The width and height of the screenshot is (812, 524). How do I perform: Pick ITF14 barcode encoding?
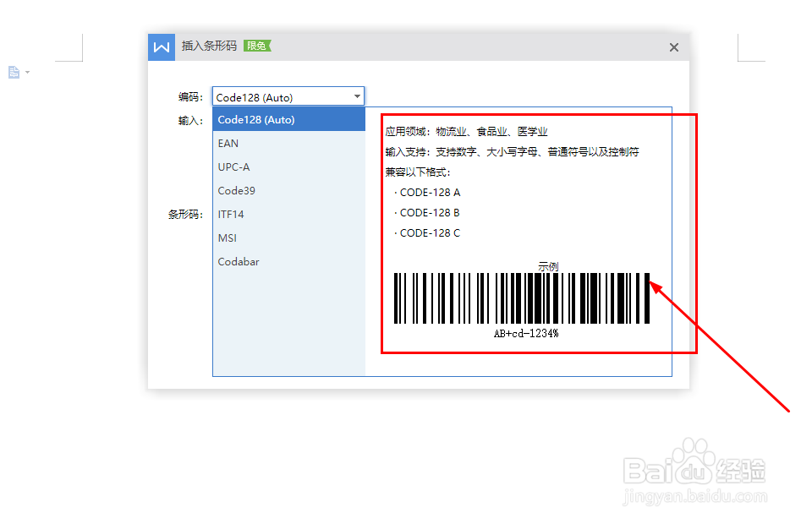point(289,214)
